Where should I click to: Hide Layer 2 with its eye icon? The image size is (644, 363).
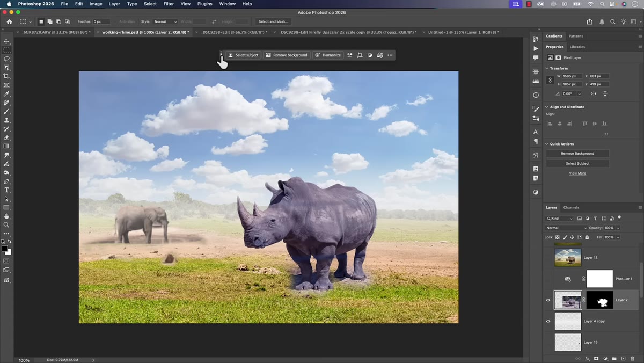click(548, 300)
